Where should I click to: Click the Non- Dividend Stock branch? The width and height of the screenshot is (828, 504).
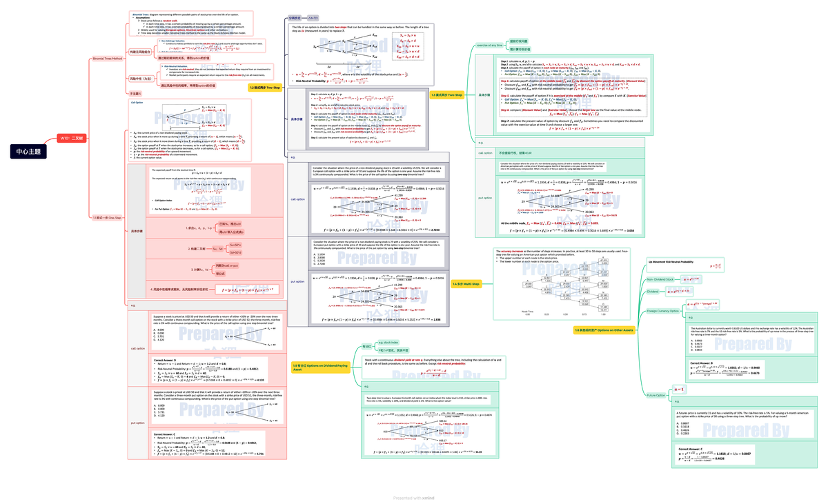[660, 279]
